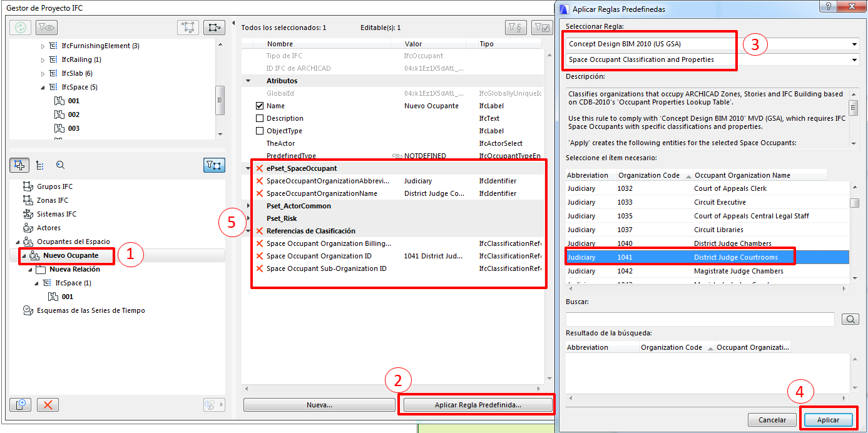Click the Actores icon in assignments tree
The image size is (868, 433).
(x=28, y=228)
